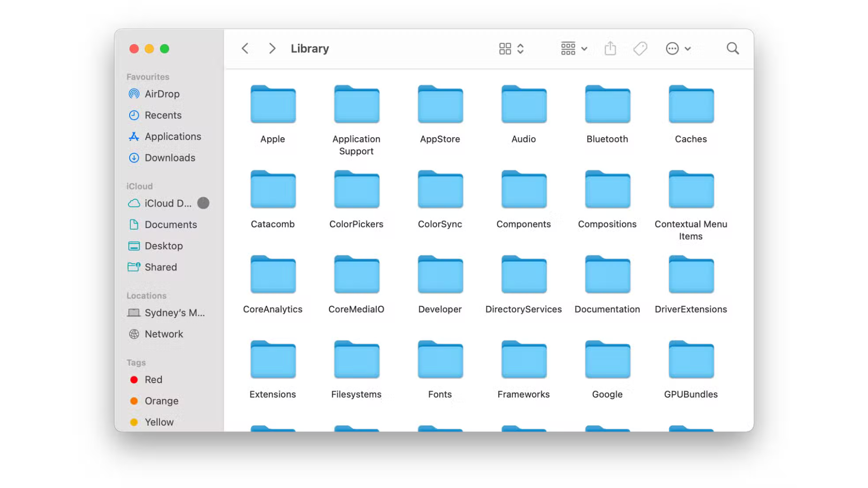
Task: Select the Fonts folder
Action: pos(440,360)
